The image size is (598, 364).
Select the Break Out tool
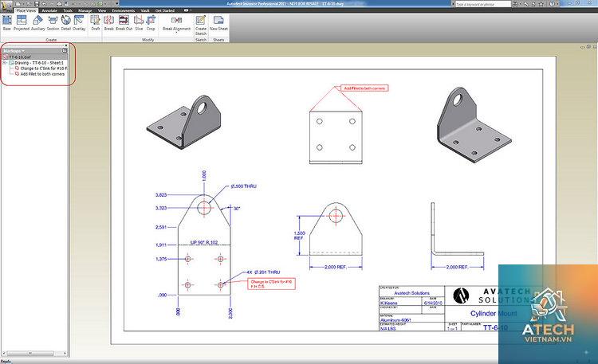tap(124, 23)
